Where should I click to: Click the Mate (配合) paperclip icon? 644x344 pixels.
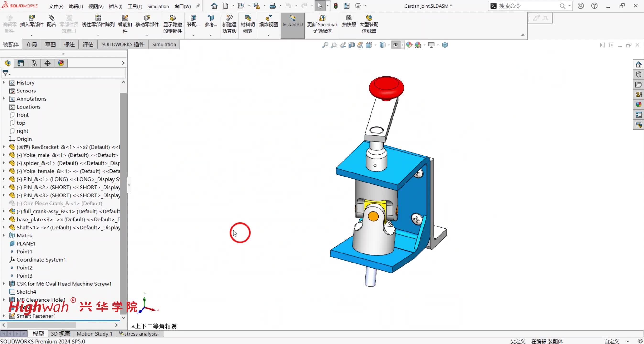point(51,18)
